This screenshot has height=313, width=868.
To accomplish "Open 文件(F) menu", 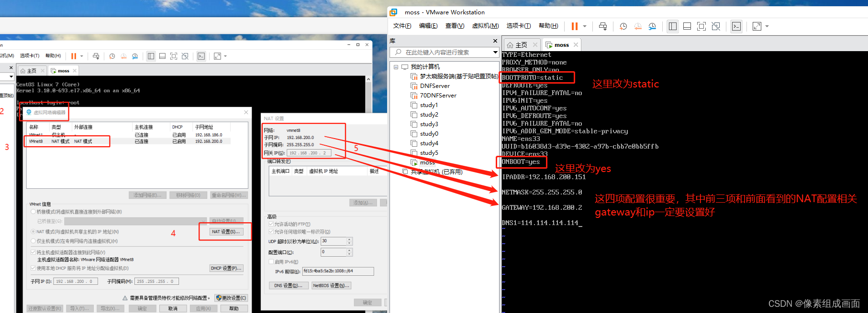I will [x=402, y=26].
